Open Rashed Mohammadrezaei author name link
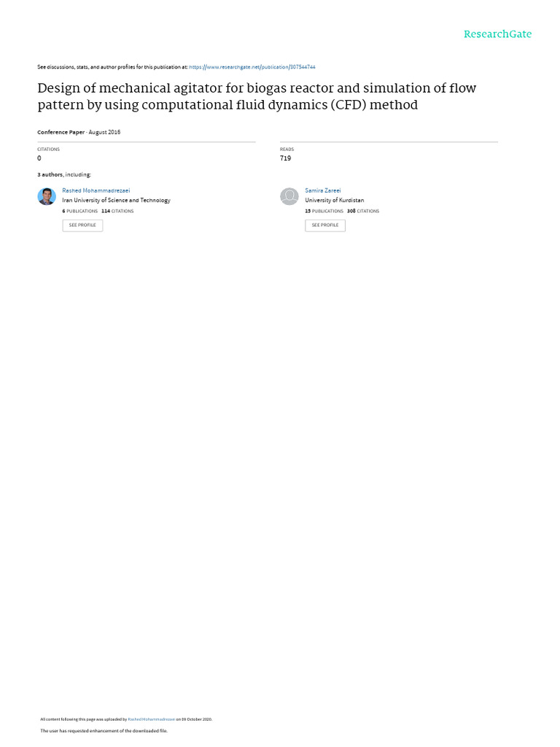 tap(96, 190)
